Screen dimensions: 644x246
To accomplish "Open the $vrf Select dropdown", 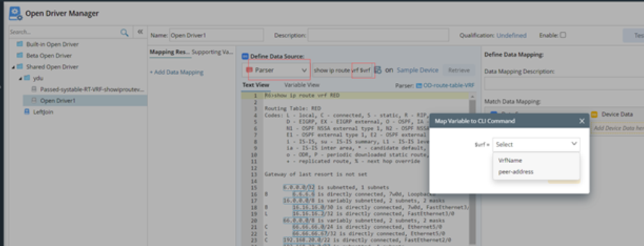I will (536, 144).
